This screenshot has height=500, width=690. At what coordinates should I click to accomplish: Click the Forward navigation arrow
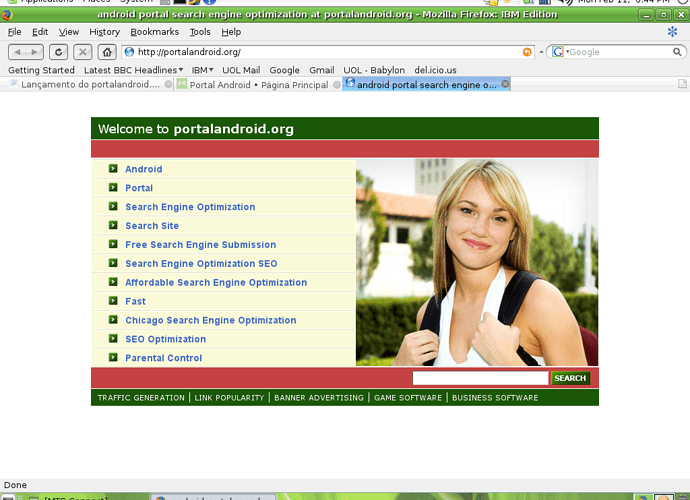click(x=35, y=52)
